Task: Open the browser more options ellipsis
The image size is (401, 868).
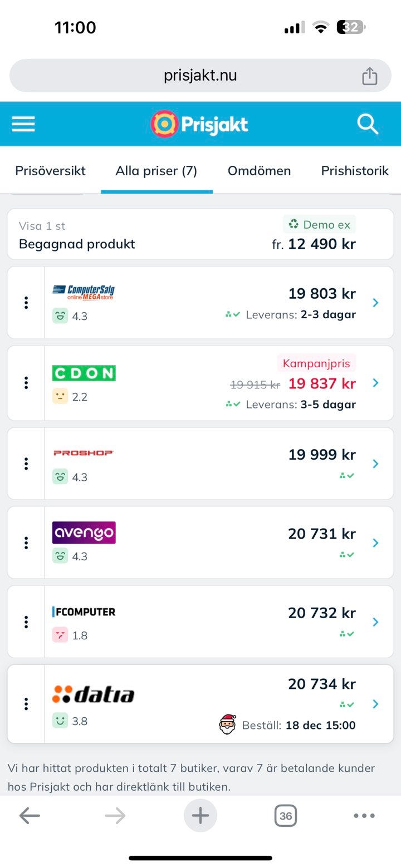Action: [x=364, y=816]
